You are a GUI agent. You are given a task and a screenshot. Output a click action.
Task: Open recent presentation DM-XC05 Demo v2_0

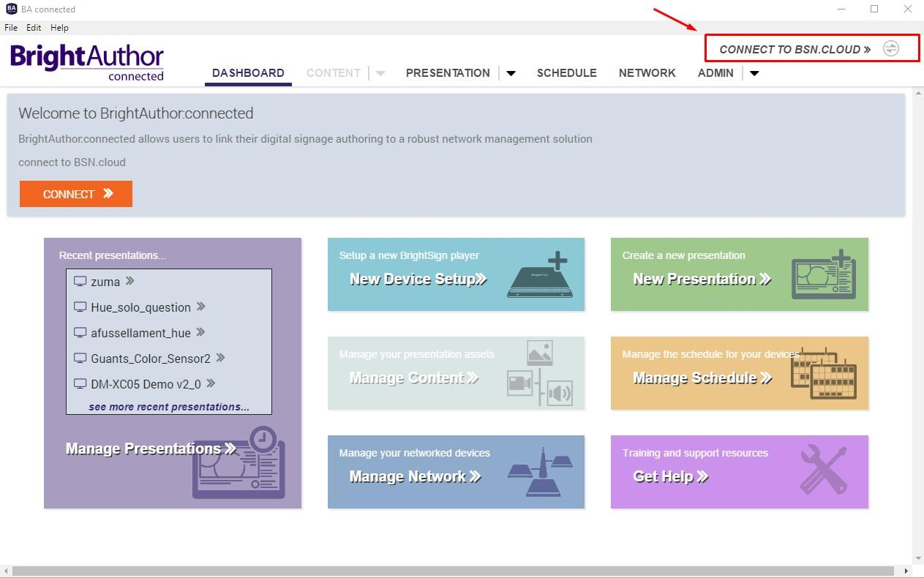tap(145, 384)
